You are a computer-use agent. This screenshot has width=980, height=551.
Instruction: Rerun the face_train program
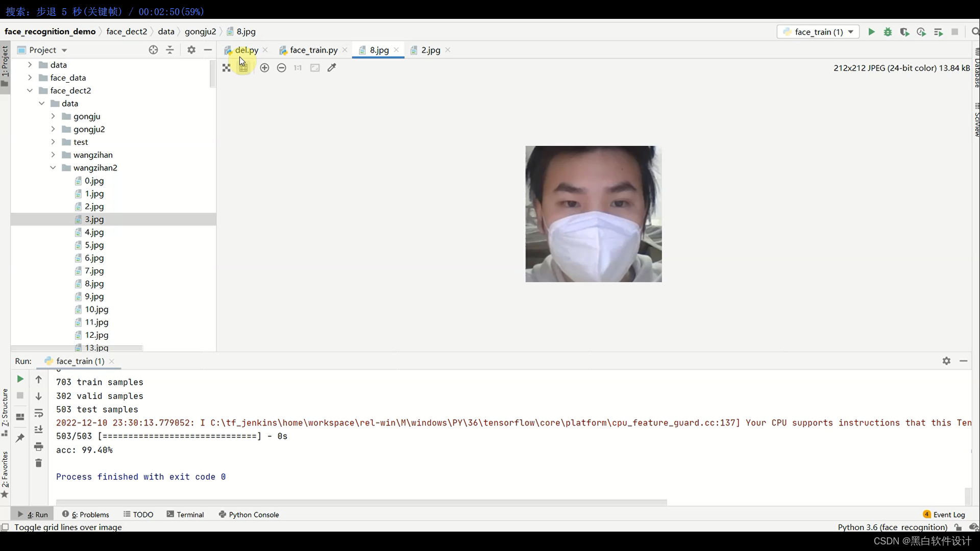[19, 379]
